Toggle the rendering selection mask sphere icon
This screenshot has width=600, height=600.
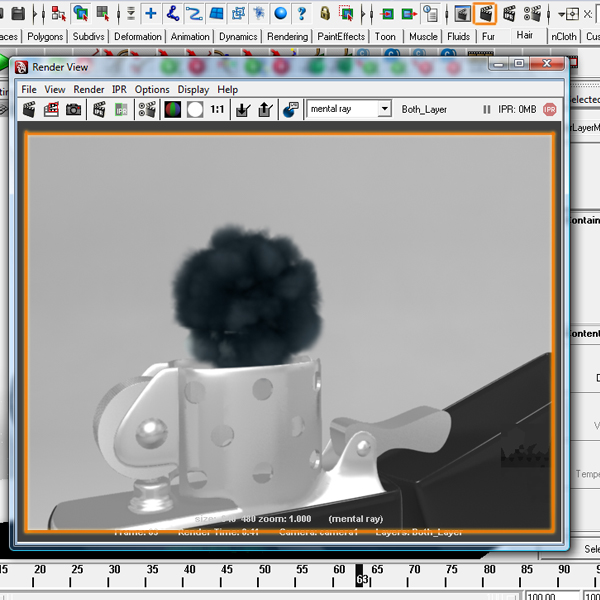[280, 14]
